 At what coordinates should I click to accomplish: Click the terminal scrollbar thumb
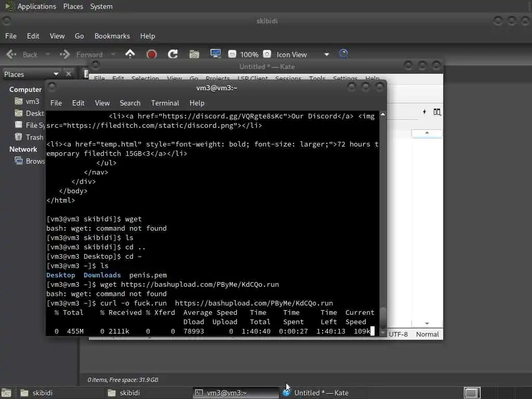tap(383, 317)
